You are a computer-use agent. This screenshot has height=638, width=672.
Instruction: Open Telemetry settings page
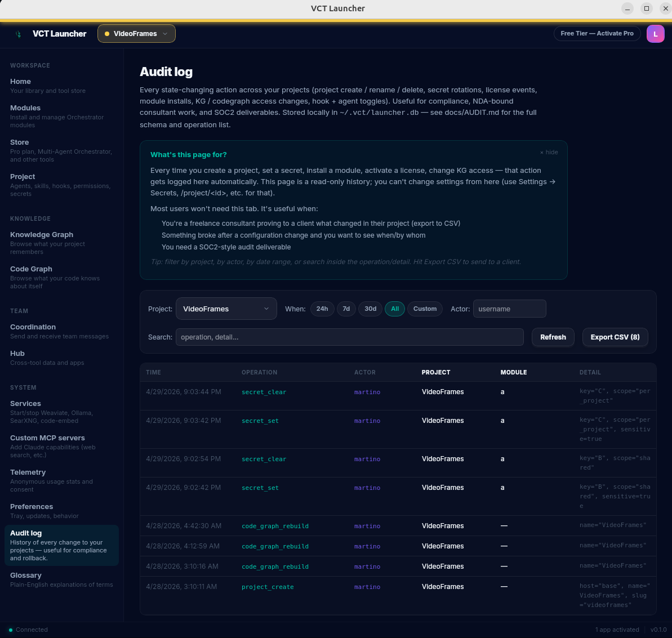62,480
